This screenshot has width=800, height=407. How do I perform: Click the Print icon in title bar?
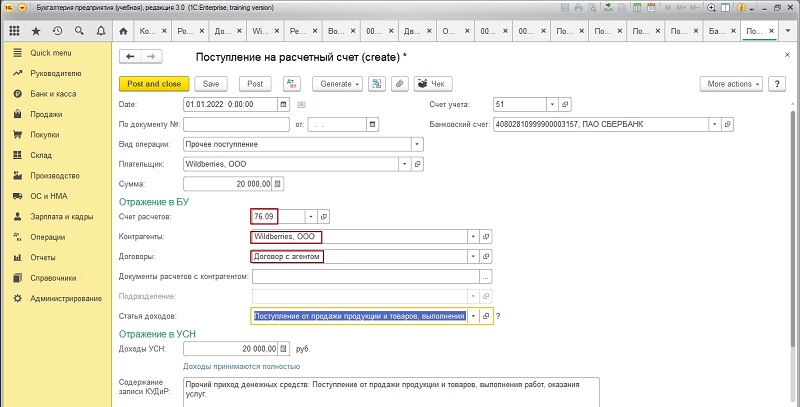[579, 8]
